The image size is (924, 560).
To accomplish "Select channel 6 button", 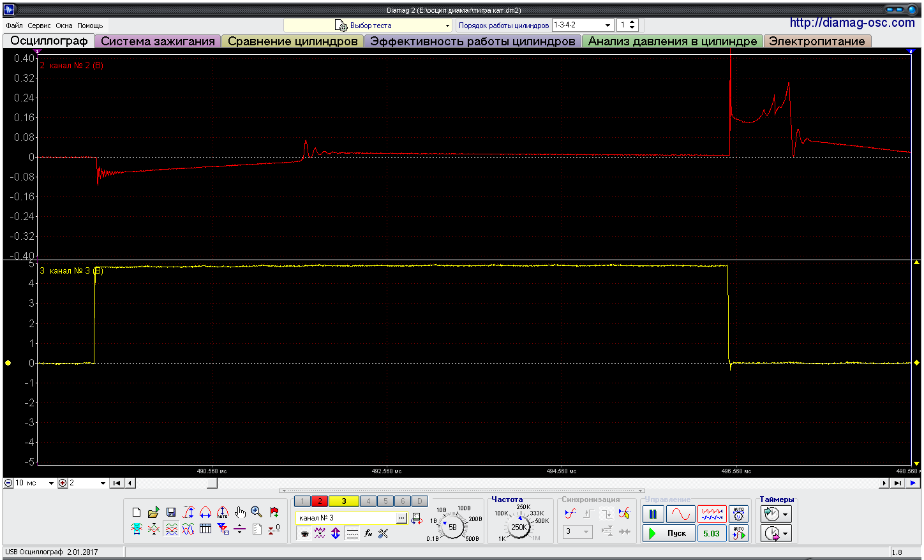I will click(x=403, y=501).
